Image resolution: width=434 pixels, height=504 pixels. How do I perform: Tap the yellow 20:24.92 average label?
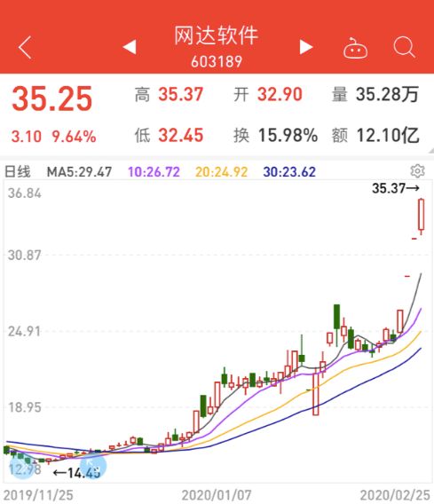[222, 172]
